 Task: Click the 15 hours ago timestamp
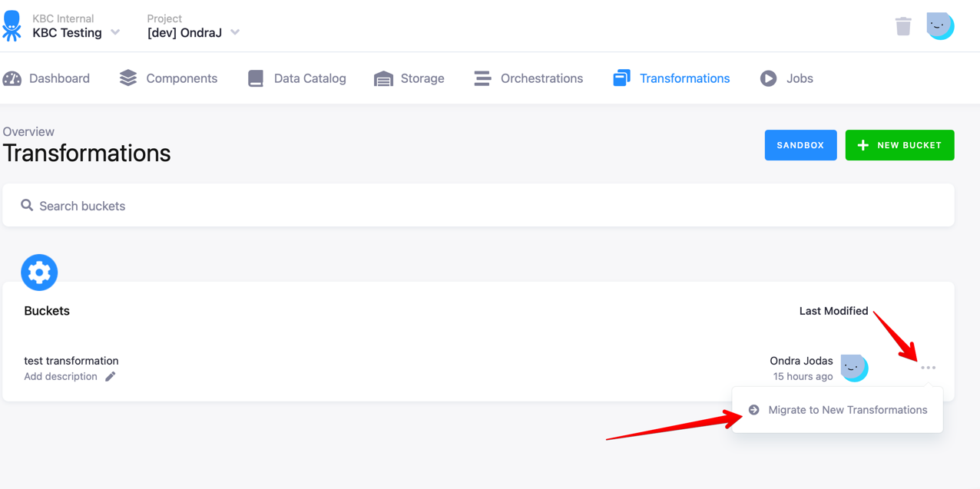pyautogui.click(x=803, y=376)
